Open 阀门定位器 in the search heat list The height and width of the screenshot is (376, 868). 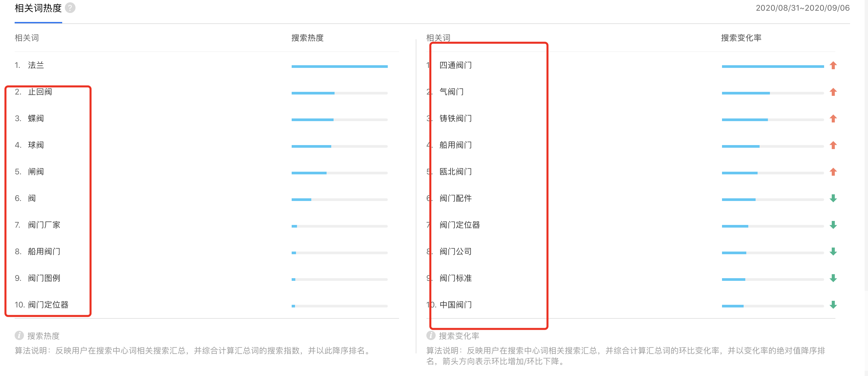(x=48, y=305)
